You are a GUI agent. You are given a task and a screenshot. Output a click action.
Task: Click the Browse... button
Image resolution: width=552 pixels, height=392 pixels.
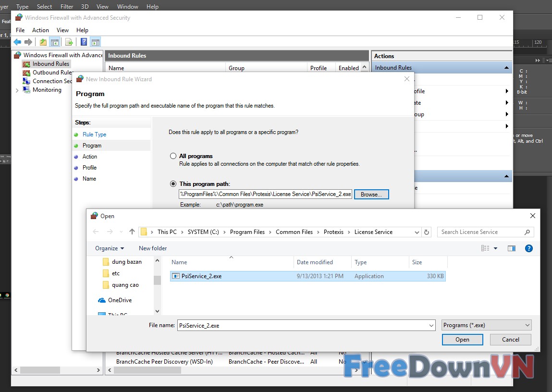(371, 195)
